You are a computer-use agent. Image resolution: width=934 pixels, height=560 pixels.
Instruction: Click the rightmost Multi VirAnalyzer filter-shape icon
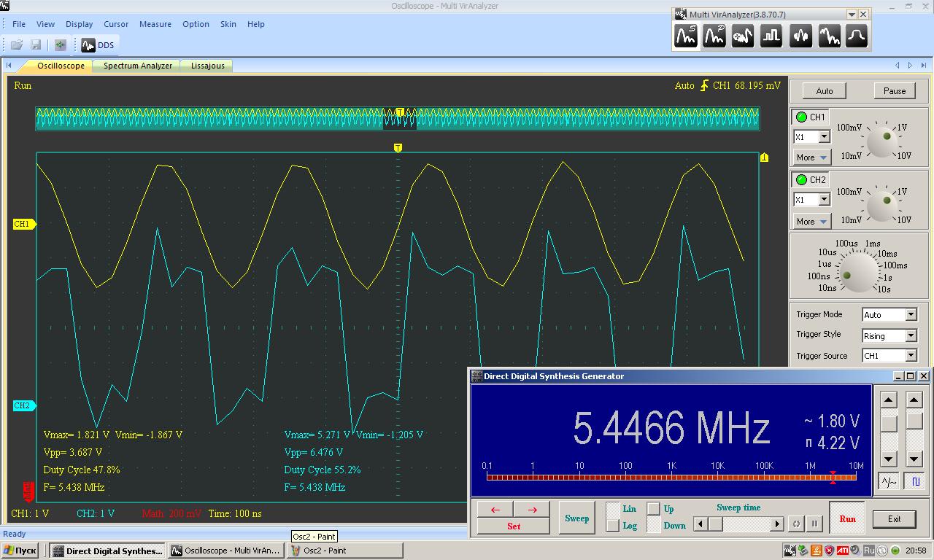pos(857,36)
